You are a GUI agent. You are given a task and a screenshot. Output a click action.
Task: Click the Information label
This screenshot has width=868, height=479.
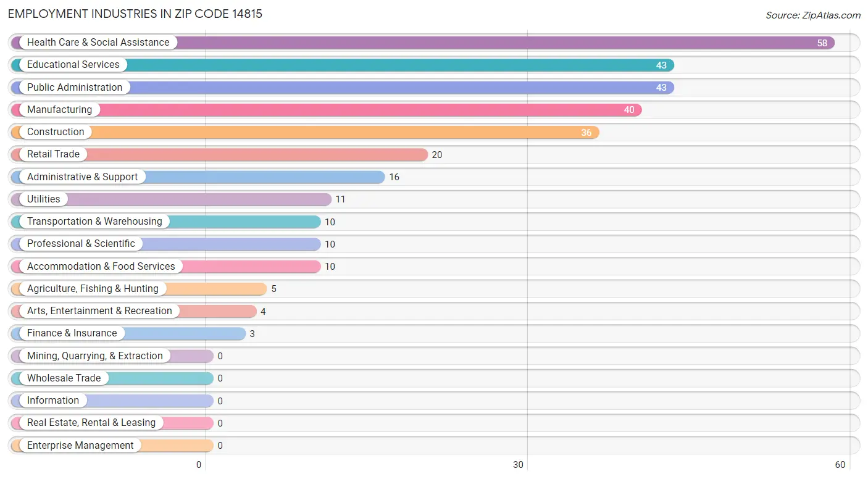pyautogui.click(x=53, y=401)
